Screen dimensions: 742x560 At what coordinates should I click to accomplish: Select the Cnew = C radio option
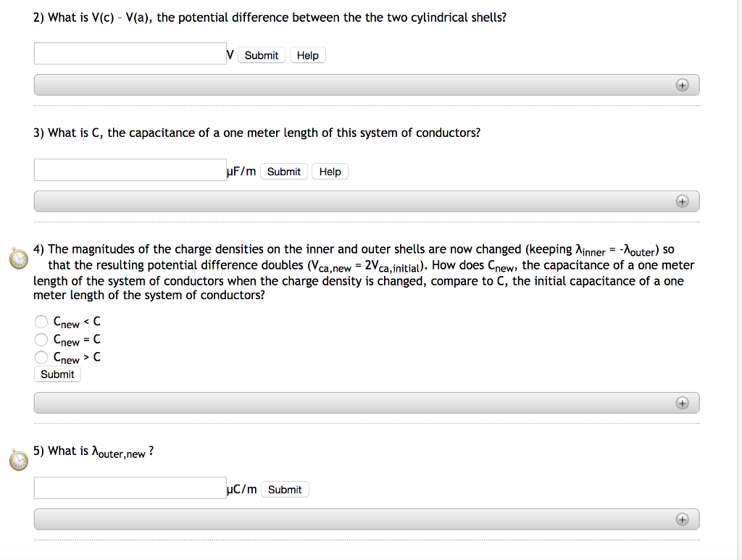pos(42,339)
